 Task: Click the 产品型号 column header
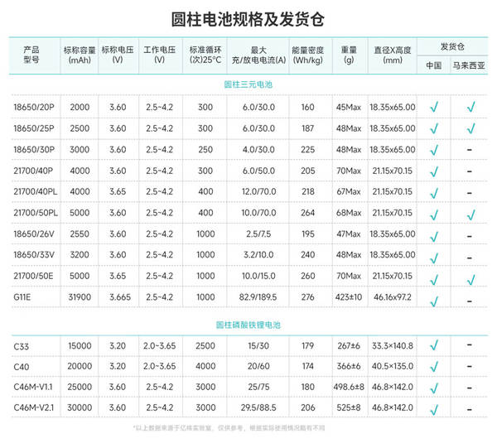(x=31, y=55)
